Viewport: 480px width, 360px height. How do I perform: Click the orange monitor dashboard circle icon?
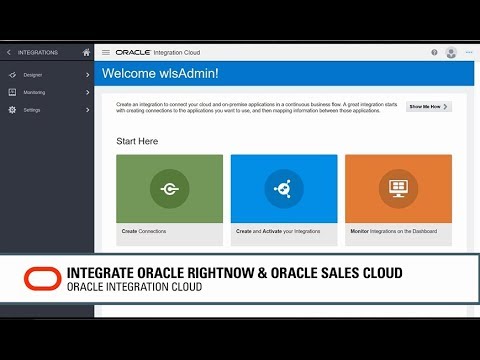[x=398, y=189]
